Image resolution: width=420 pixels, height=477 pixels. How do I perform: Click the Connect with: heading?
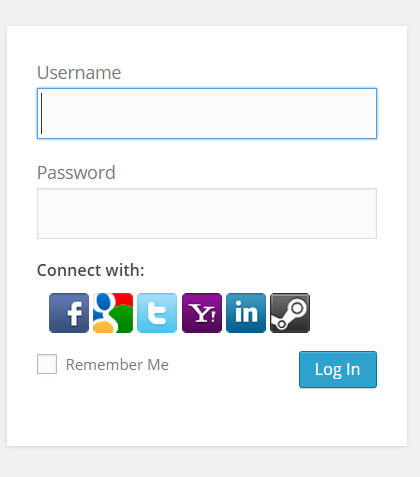point(91,270)
